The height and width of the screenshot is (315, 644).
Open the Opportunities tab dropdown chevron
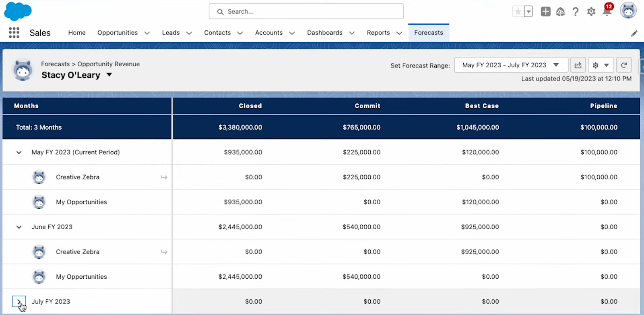pos(147,33)
